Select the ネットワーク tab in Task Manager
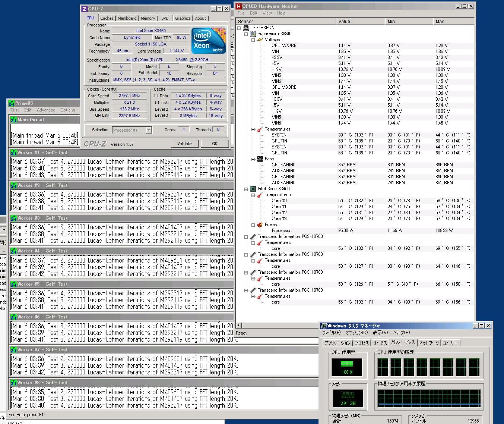504x424 pixels. pyautogui.click(x=429, y=343)
